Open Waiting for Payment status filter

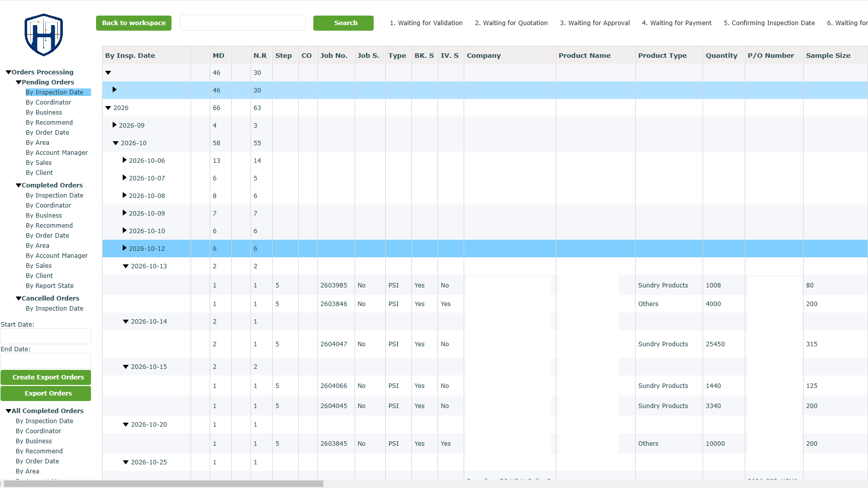676,23
